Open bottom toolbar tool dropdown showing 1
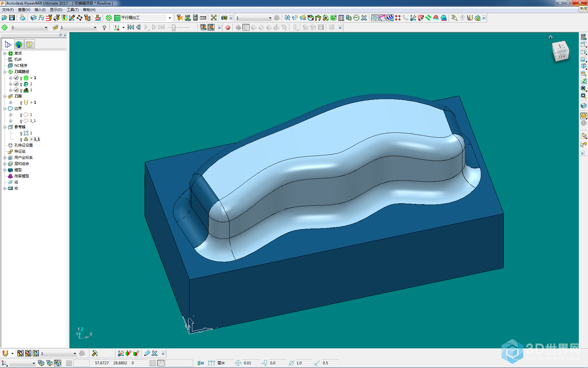This screenshot has height=368, width=588. pyautogui.click(x=74, y=354)
